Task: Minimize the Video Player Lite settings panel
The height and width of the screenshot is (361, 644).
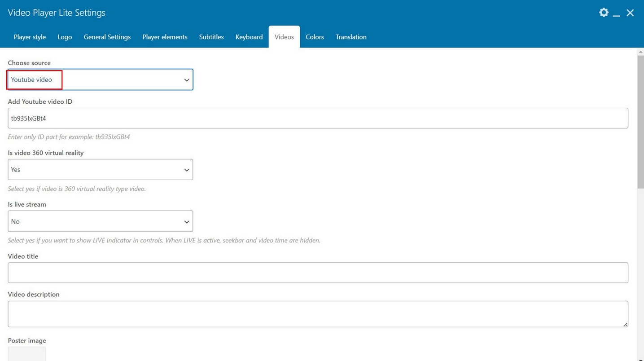Action: coord(617,13)
